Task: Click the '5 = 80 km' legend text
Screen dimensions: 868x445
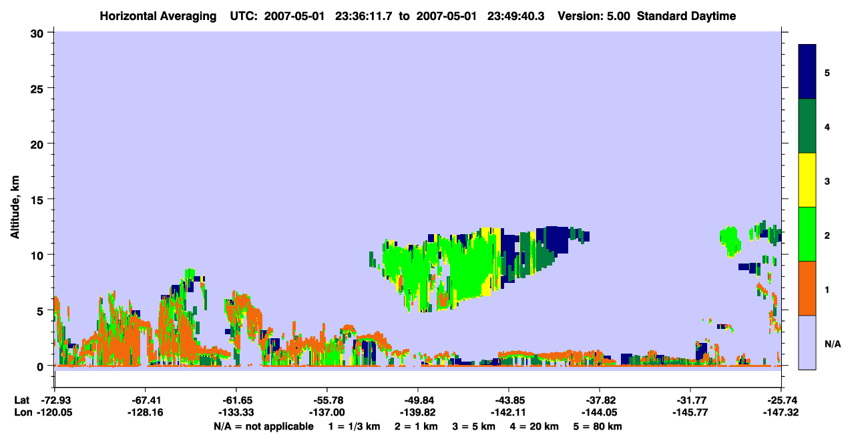Action: [599, 426]
